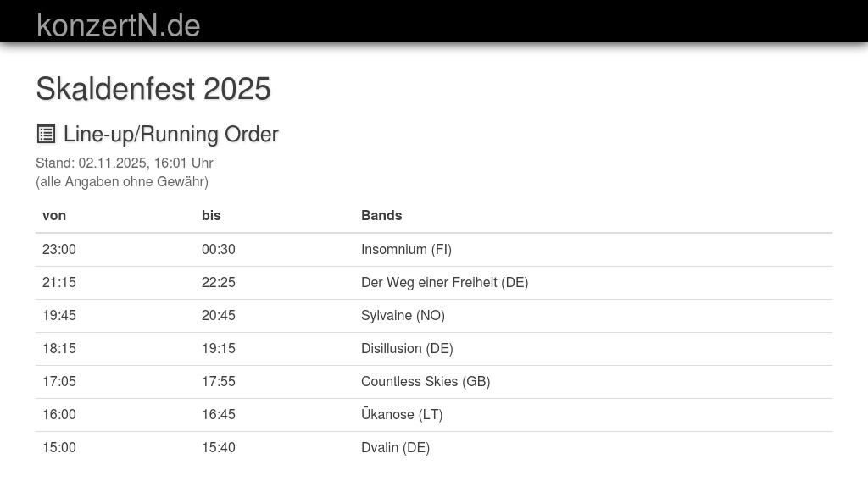Click the Skaldenfest 2025 page title

click(153, 89)
